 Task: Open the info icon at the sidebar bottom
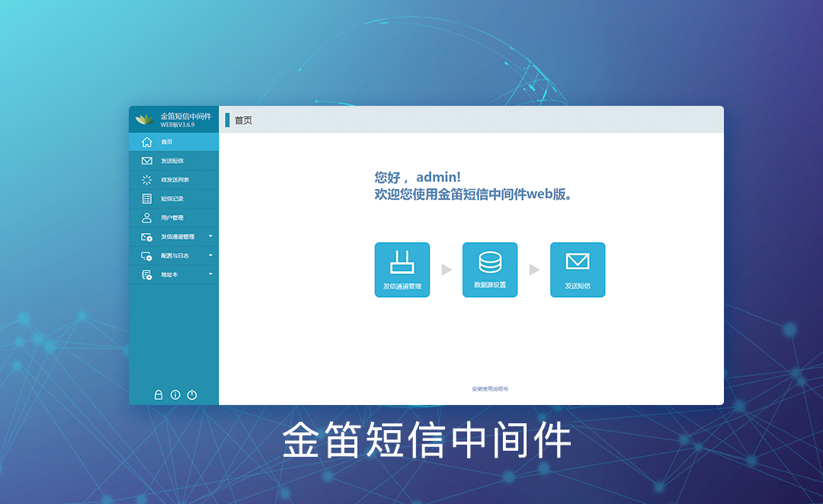175,394
